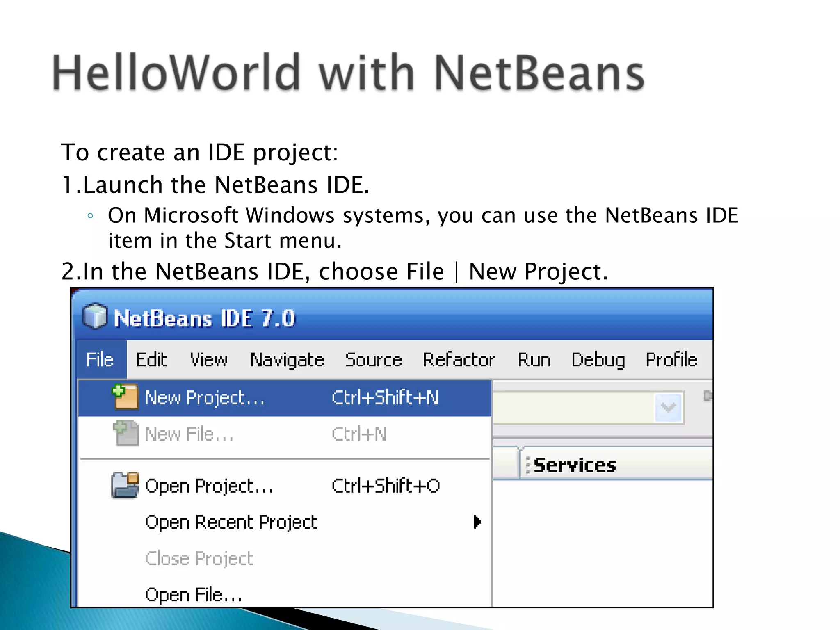The height and width of the screenshot is (630, 840).
Task: Choose Open Project... menu entry
Action: 285,486
